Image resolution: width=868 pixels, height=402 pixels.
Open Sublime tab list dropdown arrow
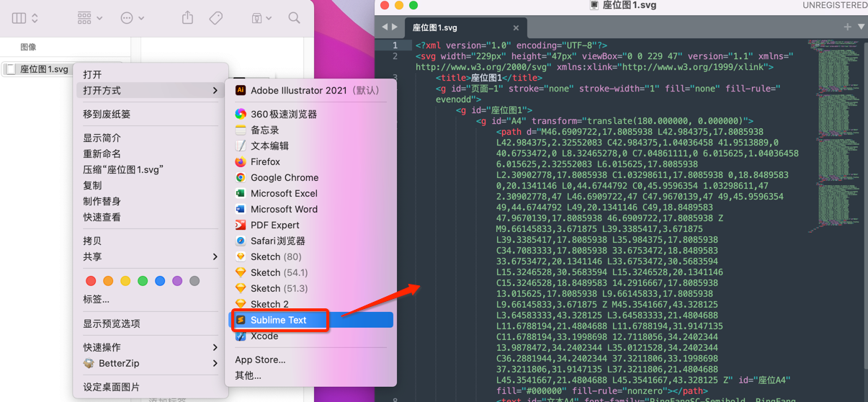(861, 27)
